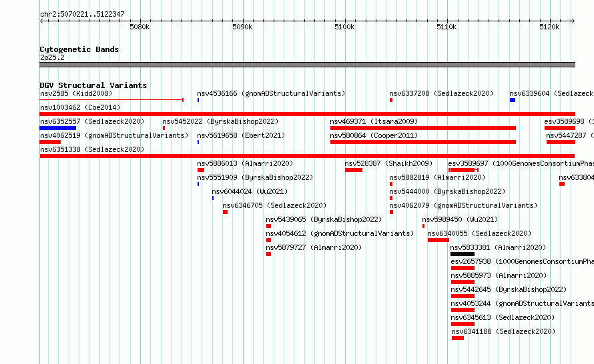Select nsv469371 (Itsara2009) label

(x=374, y=121)
